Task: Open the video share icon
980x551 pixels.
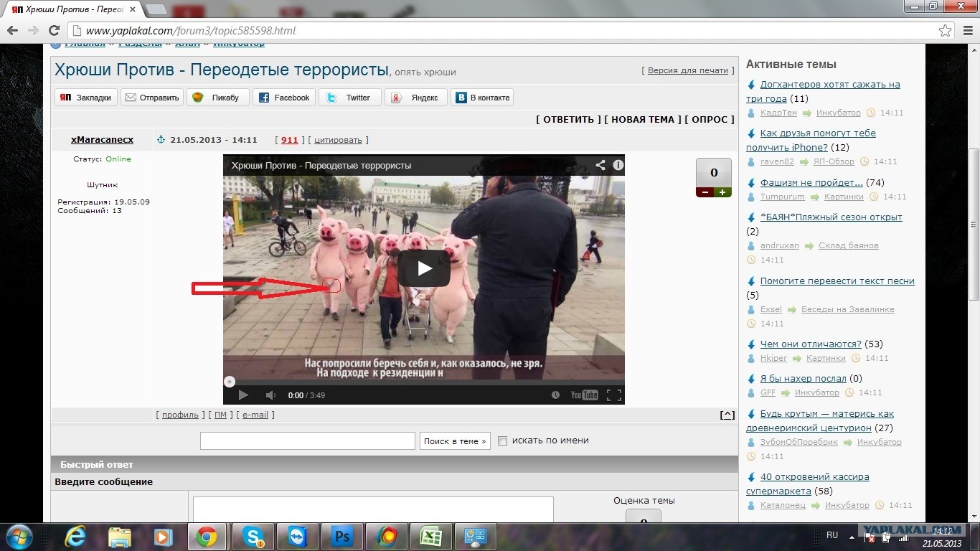Action: 600,165
